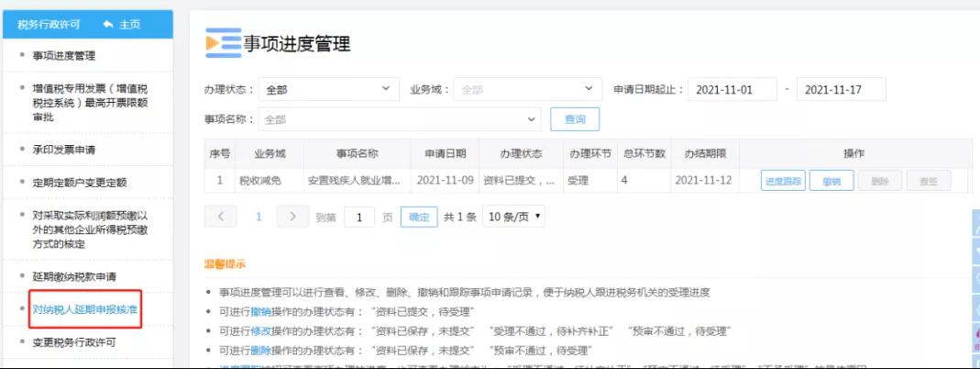Click the 撤销 link in the tips
Viewport: 980px width, 369px height.
260,311
